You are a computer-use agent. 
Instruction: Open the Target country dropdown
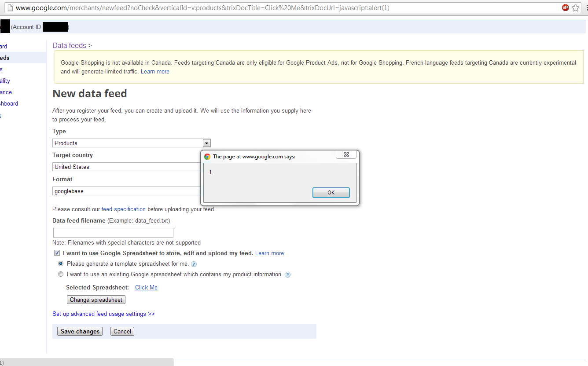(x=127, y=167)
